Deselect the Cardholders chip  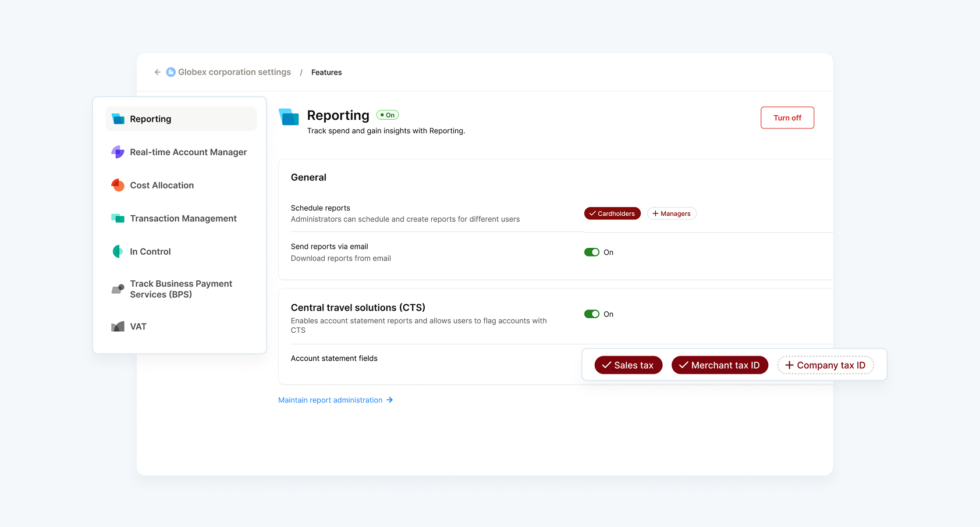[612, 213]
